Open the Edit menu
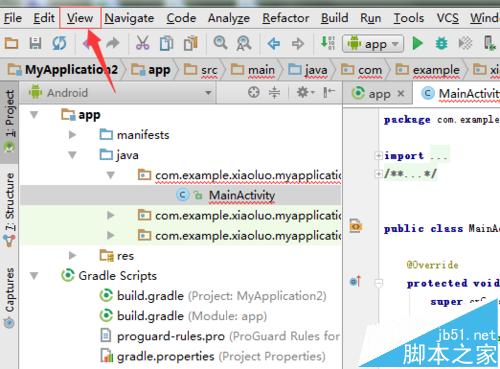The width and height of the screenshot is (500, 369). pos(44,18)
